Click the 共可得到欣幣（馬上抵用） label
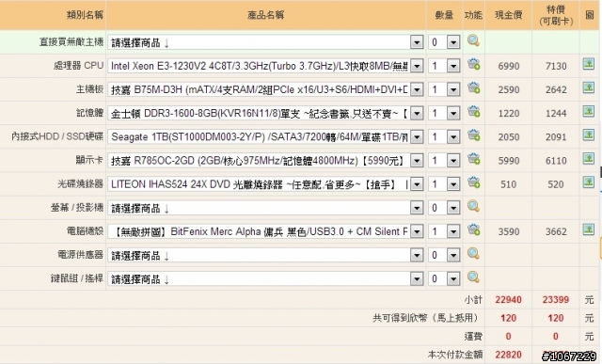Screen dimensions: 602x364 [427, 318]
